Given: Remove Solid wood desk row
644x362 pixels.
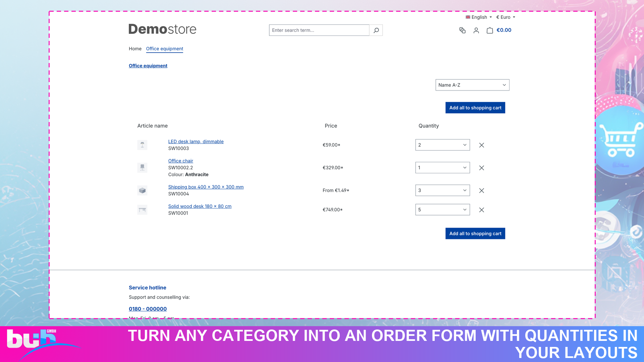Looking at the screenshot, I should [x=481, y=210].
